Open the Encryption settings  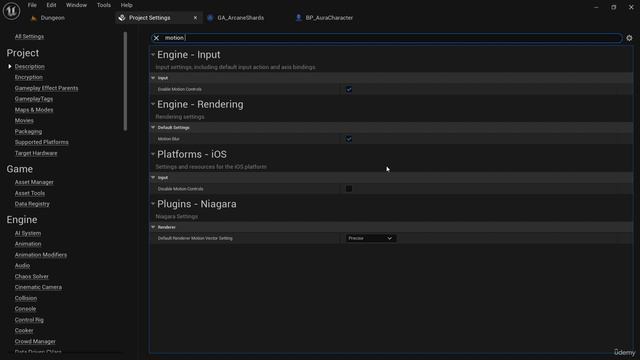(29, 77)
